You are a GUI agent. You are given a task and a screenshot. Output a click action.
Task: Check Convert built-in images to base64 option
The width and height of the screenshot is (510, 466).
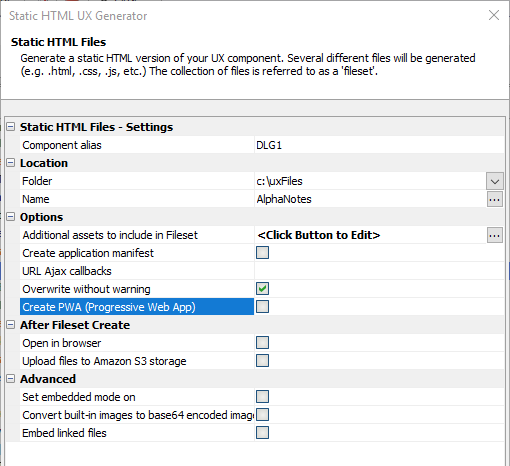pyautogui.click(x=262, y=415)
